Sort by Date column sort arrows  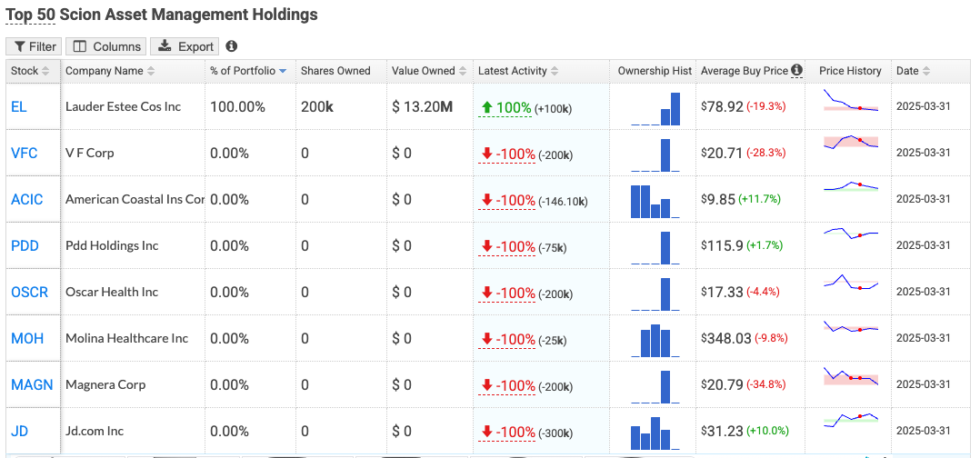pyautogui.click(x=926, y=71)
